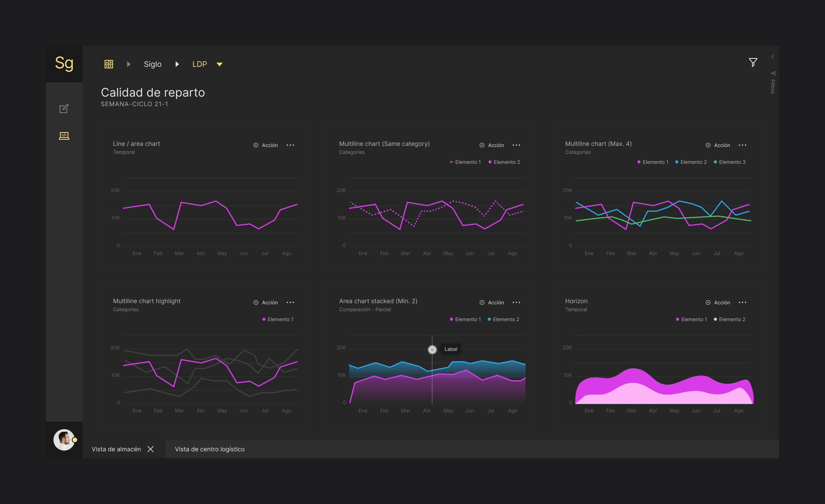Click the Label tooltip in Area stacked chart
The image size is (825, 504).
451,349
